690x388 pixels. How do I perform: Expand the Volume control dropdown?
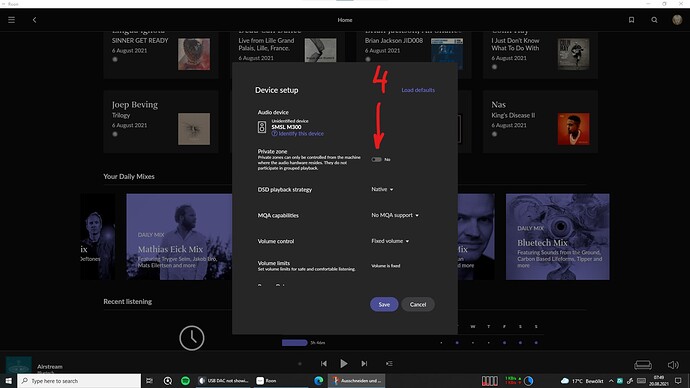(x=390, y=241)
